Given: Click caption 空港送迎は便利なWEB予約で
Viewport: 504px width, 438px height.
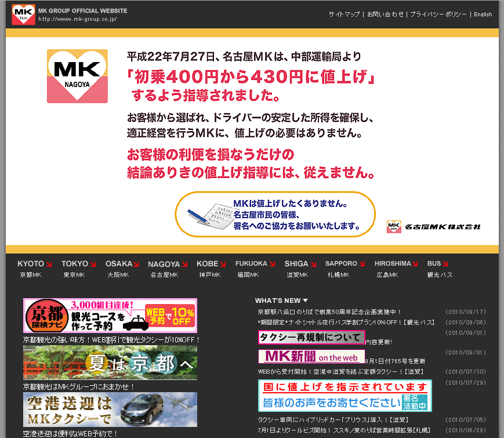Looking at the screenshot, I should tap(70, 433).
